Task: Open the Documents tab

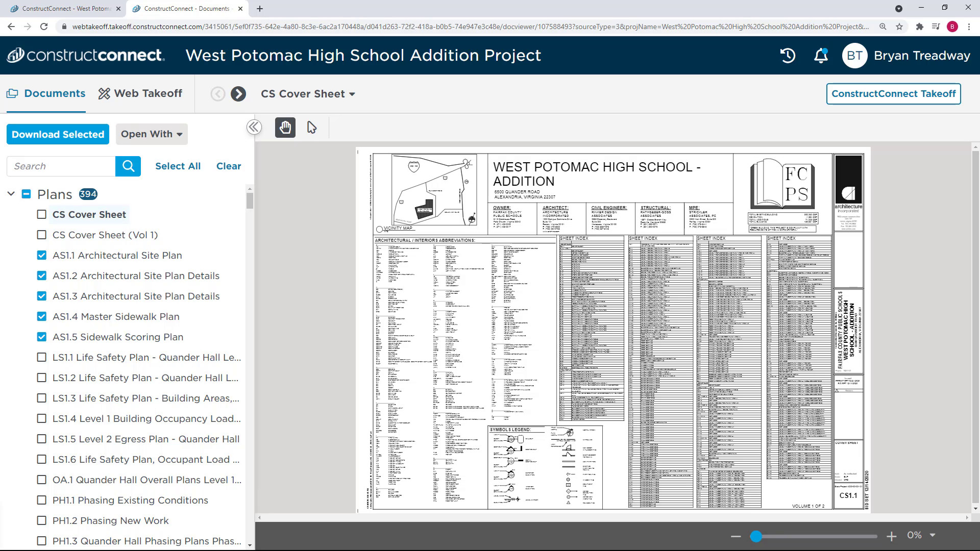Action: point(46,93)
